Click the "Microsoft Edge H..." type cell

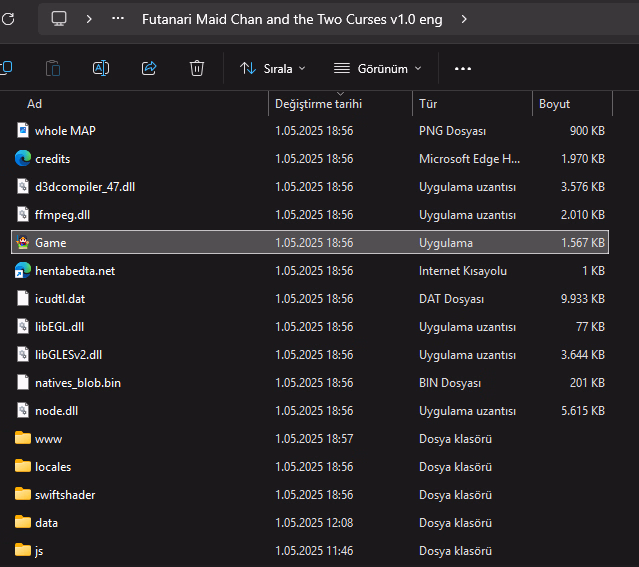469,159
